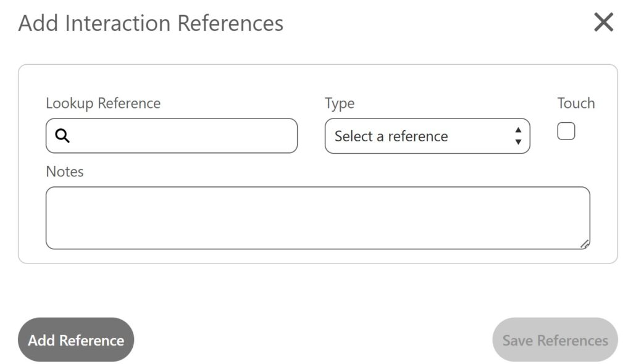
Task: Open the Select a reference dropdown
Action: pos(427,136)
